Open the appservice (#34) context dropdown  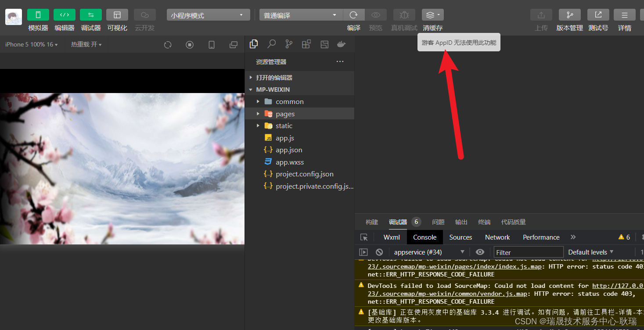point(429,252)
